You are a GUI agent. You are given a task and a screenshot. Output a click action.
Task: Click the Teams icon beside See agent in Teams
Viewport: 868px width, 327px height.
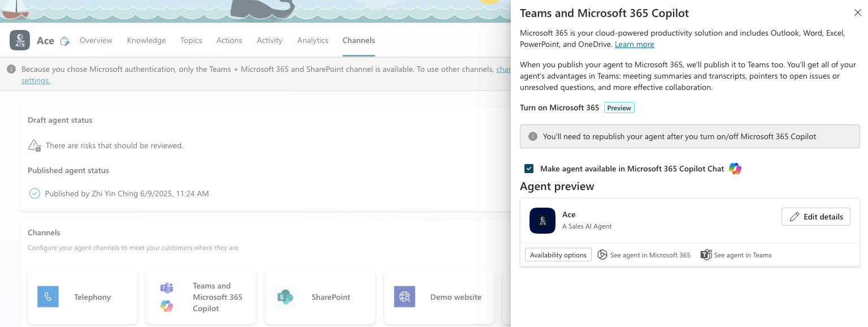[706, 255]
